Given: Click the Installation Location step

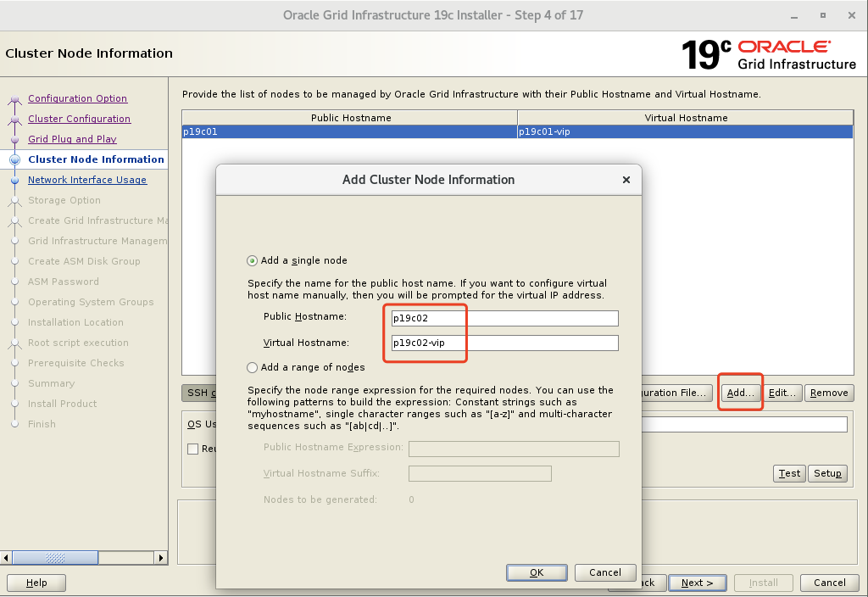Looking at the screenshot, I should click(75, 322).
